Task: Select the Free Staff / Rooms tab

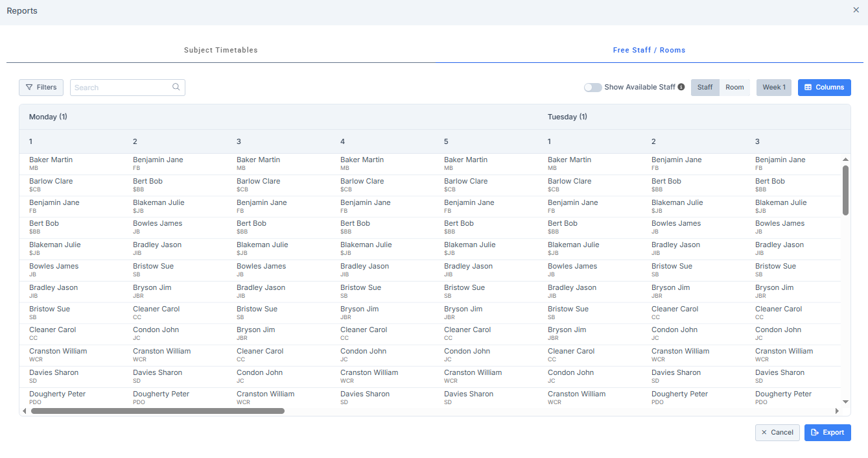Action: pos(649,50)
